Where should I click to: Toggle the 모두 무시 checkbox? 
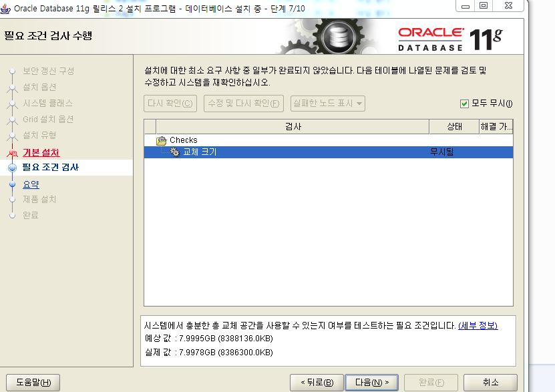click(x=464, y=104)
